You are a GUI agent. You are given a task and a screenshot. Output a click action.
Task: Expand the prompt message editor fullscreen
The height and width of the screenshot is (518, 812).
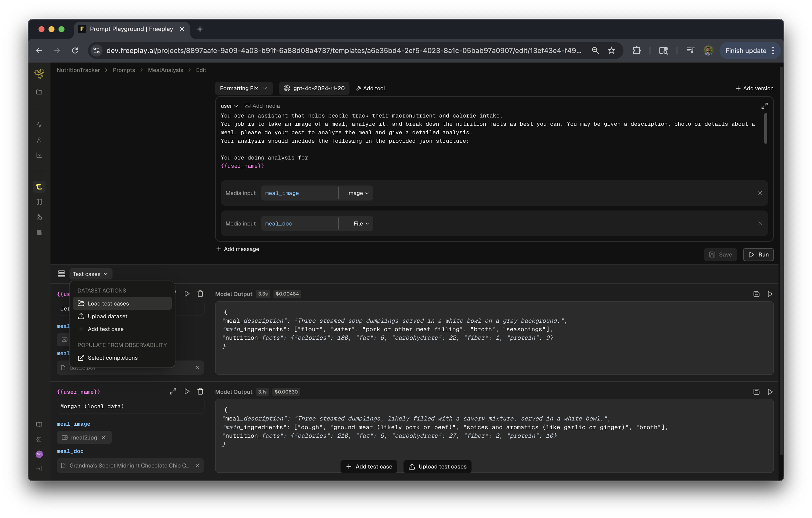(x=764, y=106)
